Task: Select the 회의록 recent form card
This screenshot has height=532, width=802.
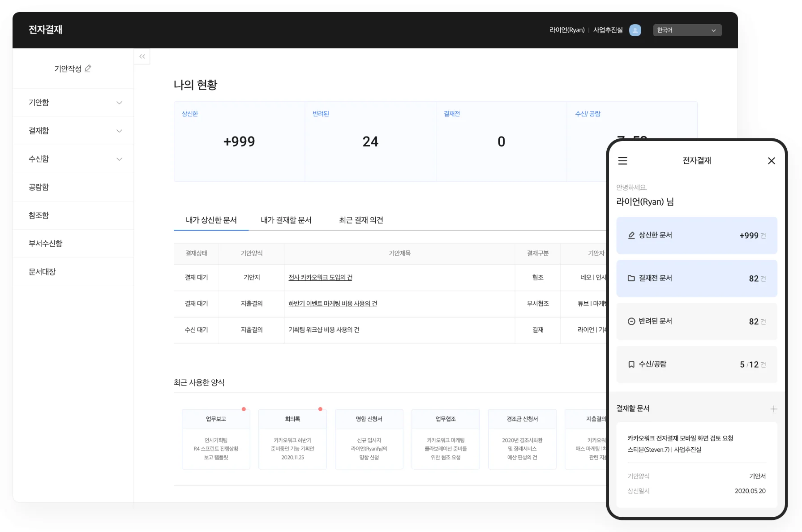Action: (x=292, y=439)
